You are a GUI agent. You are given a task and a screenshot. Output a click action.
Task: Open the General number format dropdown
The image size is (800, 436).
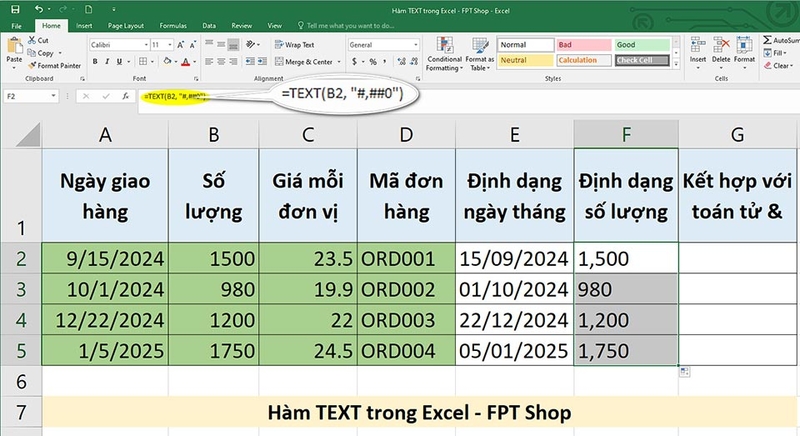(416, 45)
